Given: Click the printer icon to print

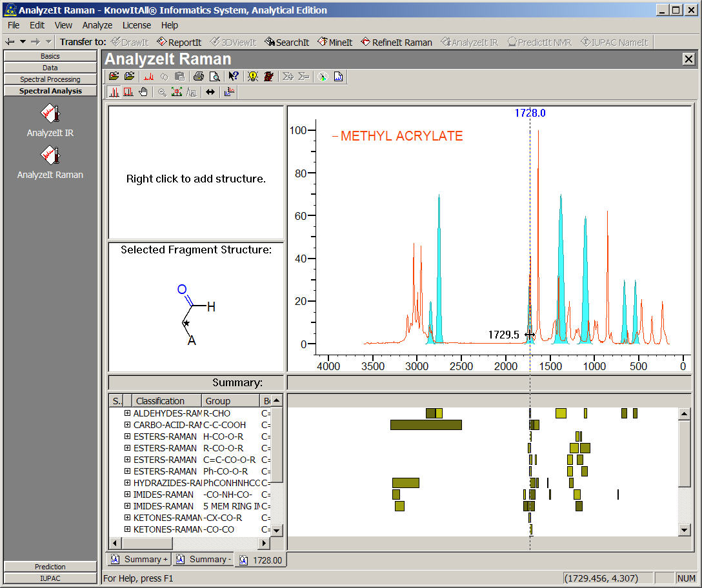Looking at the screenshot, I should coord(199,77).
